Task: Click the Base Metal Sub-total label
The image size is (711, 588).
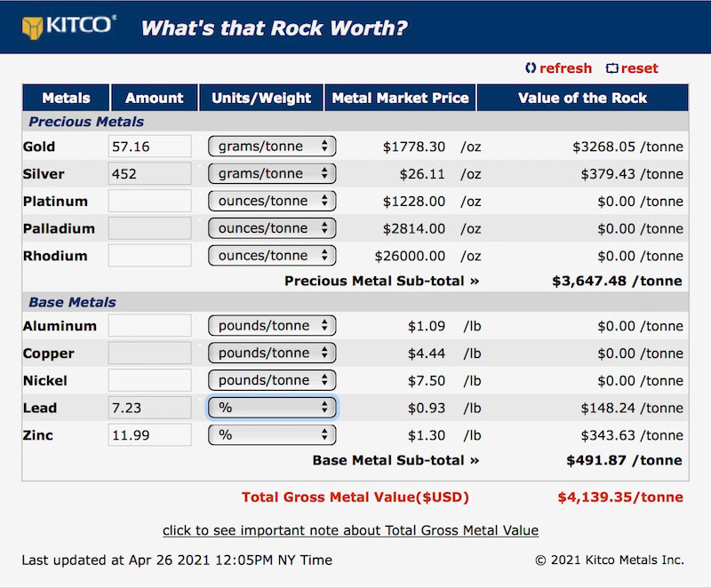Action: [x=395, y=460]
